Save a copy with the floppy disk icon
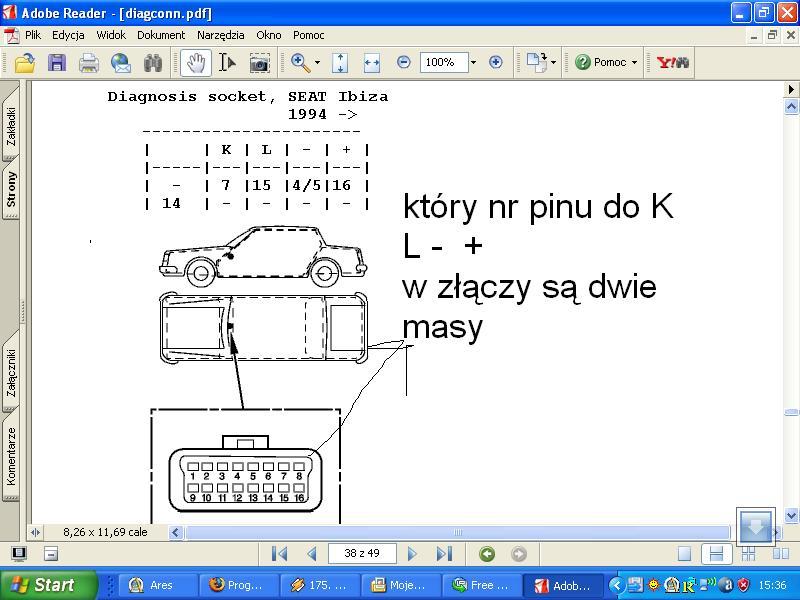The height and width of the screenshot is (600, 800). [57, 63]
